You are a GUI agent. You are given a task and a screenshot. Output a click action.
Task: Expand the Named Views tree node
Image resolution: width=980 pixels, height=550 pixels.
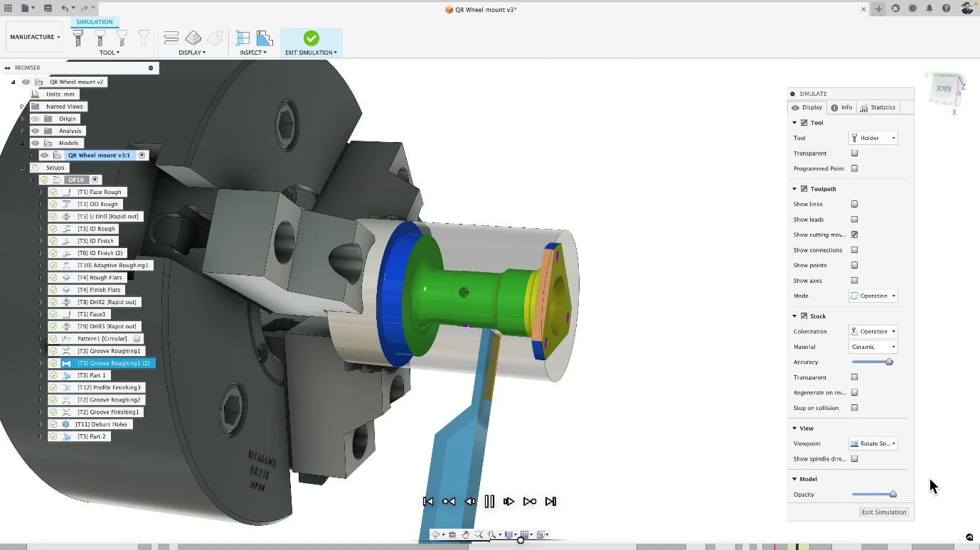tap(21, 107)
